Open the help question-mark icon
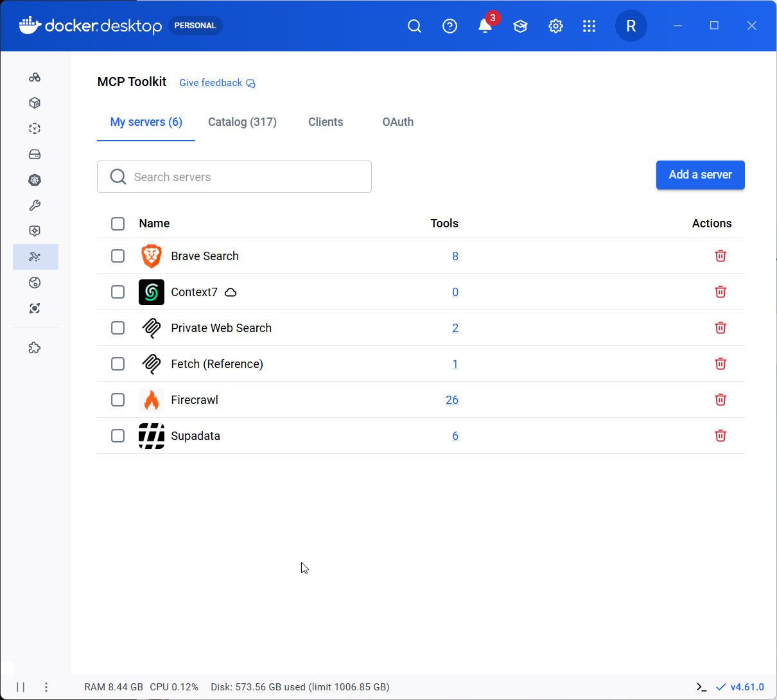Screen dimensions: 777x700 point(450,26)
